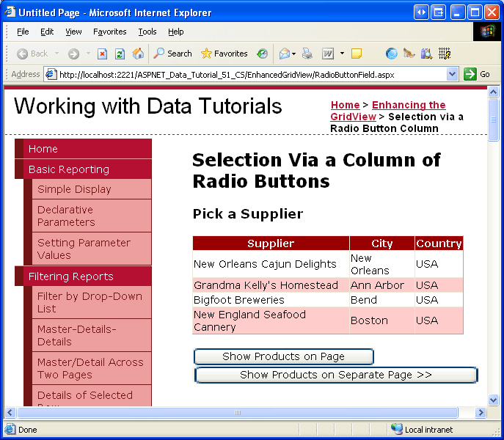The height and width of the screenshot is (440, 504).
Task: Click the Stop loading icon
Action: 103,54
